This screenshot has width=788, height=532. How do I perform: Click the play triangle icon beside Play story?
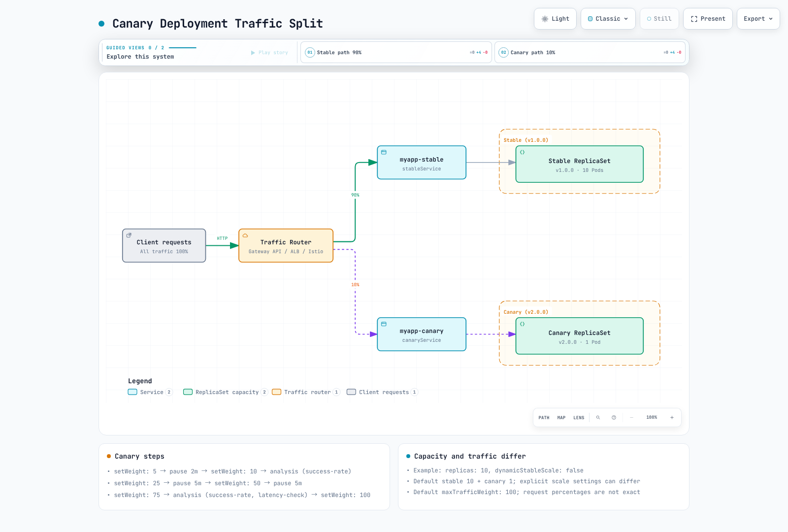pos(253,53)
